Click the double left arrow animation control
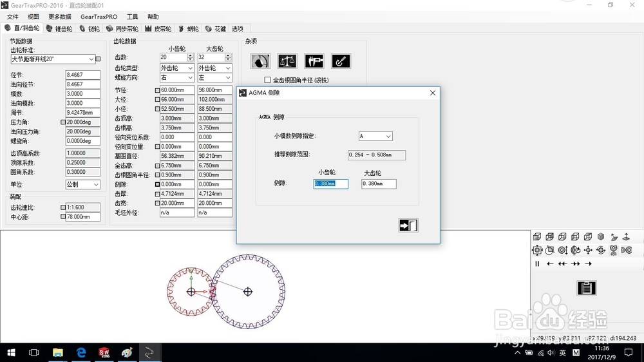 pyautogui.click(x=563, y=264)
